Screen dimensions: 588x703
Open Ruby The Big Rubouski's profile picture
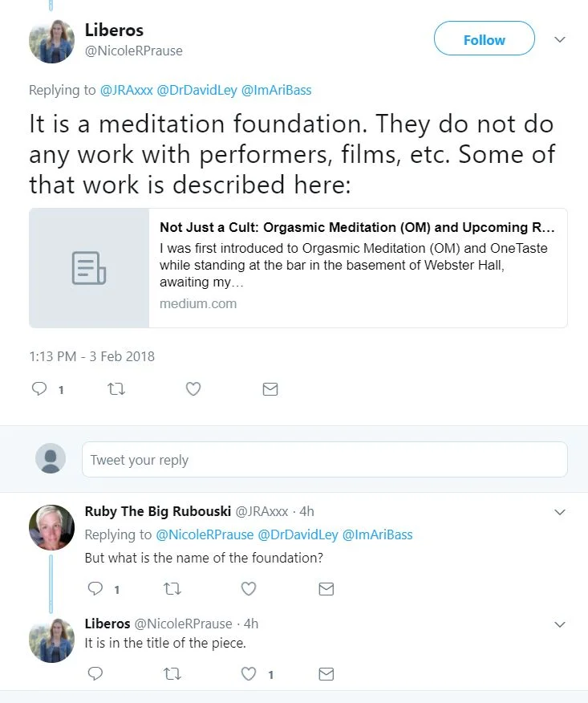tap(51, 527)
